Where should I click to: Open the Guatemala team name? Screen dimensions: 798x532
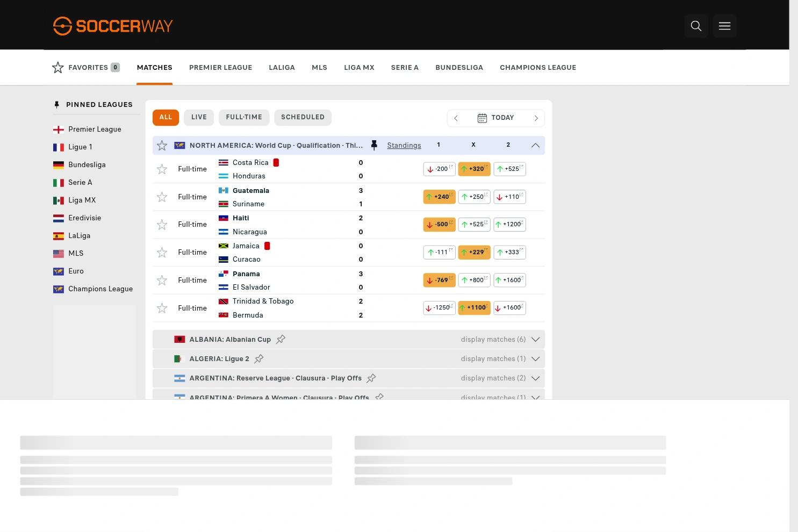[251, 190]
